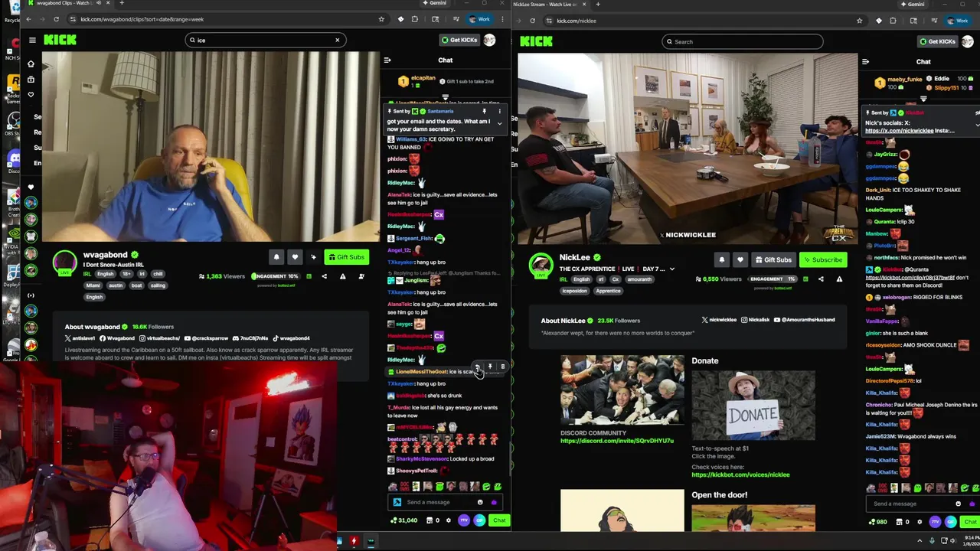Viewport: 980px width, 551px height.
Task: Clear the 'ice' search with X icon
Action: click(337, 40)
